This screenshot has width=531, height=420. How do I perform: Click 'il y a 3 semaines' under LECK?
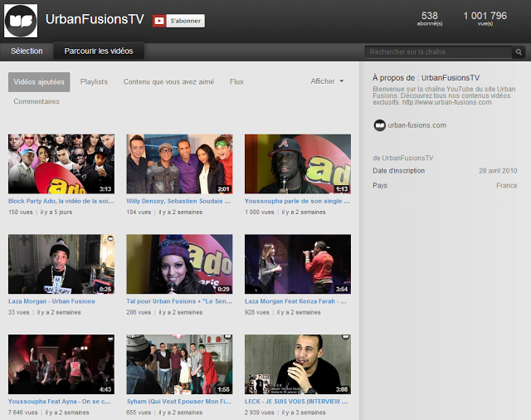click(x=304, y=413)
